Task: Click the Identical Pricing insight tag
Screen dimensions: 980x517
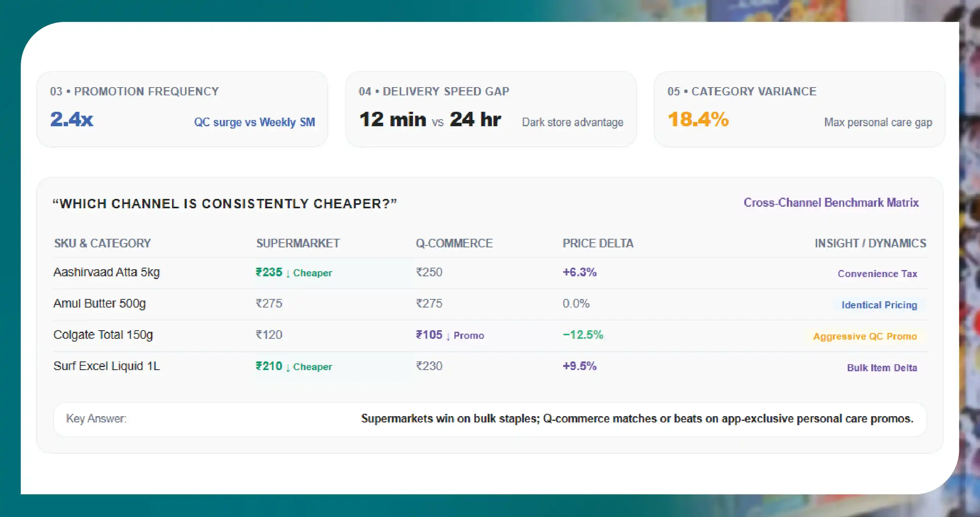Action: point(879,305)
